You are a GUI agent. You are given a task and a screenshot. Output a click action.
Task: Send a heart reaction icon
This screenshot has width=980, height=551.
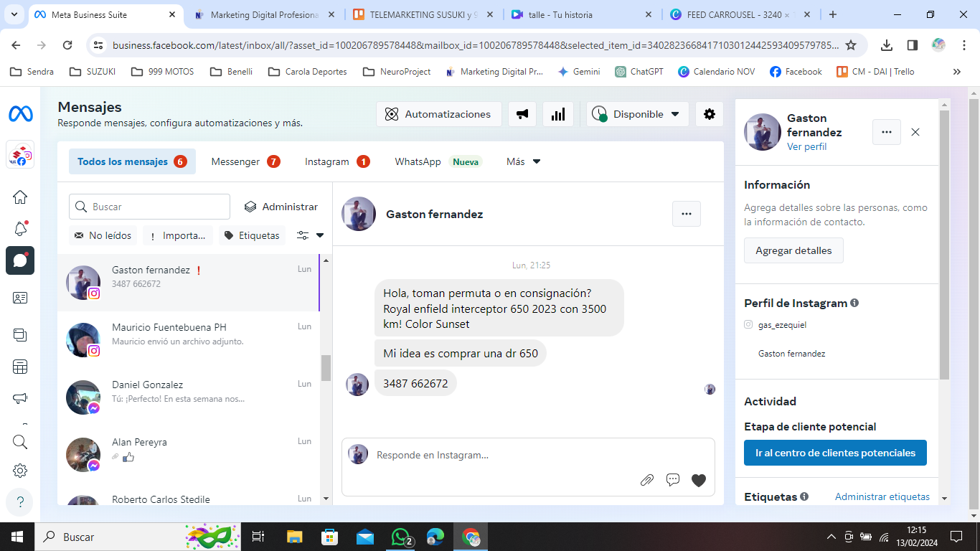pos(699,480)
